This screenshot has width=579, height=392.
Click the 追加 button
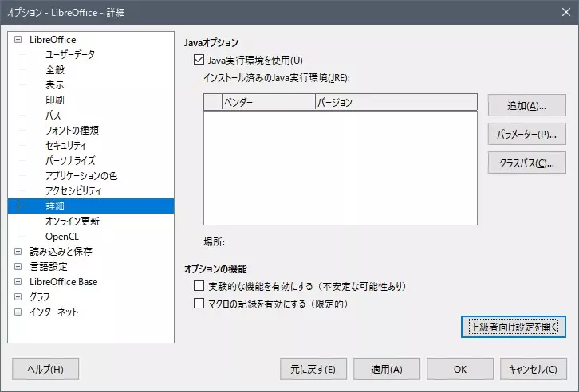coord(526,105)
